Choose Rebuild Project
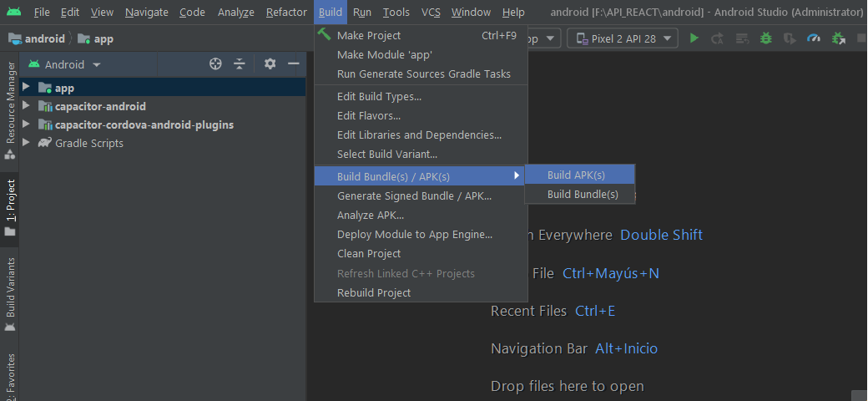The width and height of the screenshot is (868, 401). click(421, 292)
